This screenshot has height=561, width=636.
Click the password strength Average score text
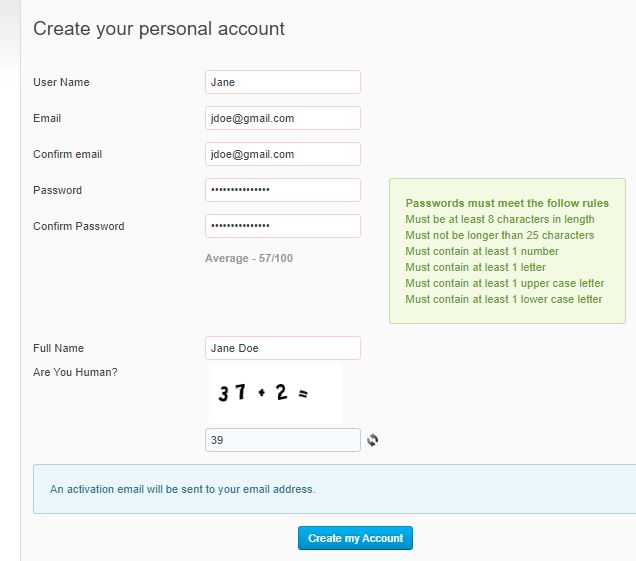pos(248,258)
